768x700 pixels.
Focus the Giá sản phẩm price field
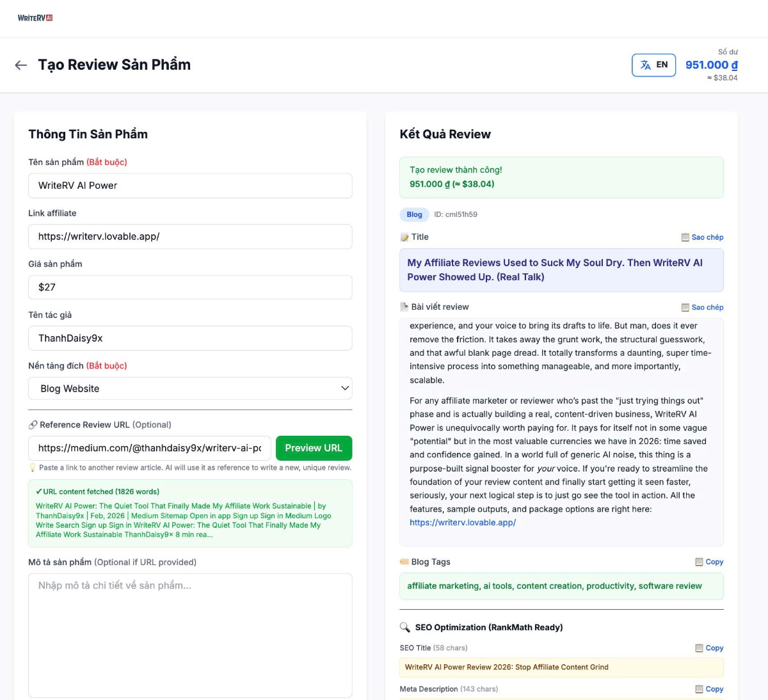click(x=190, y=287)
